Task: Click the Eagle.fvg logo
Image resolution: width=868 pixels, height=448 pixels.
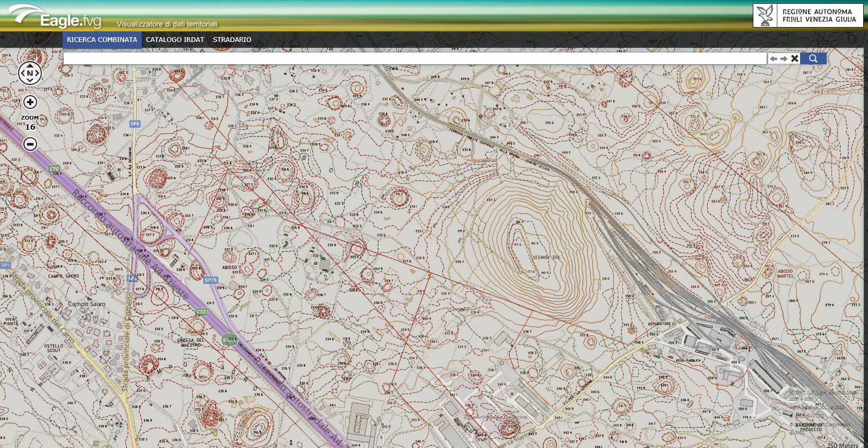Action: (56, 17)
